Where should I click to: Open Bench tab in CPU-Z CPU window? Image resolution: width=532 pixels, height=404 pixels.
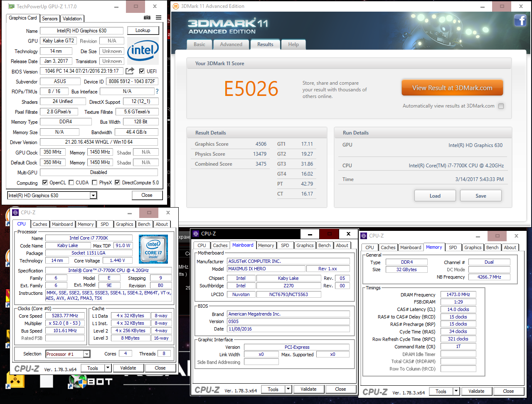pos(144,224)
